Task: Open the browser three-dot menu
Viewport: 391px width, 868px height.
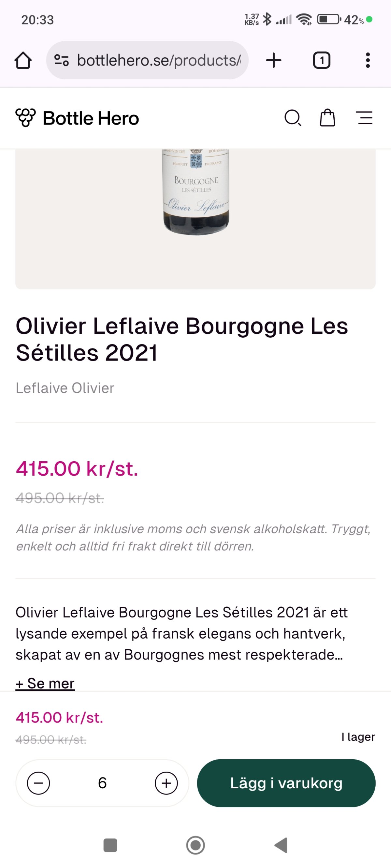Action: coord(368,61)
